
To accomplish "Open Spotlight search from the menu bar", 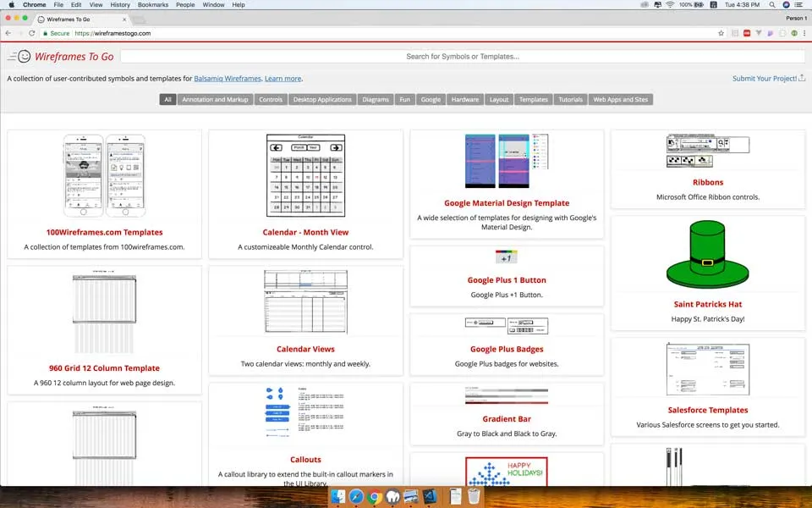I will pyautogui.click(x=772, y=4).
